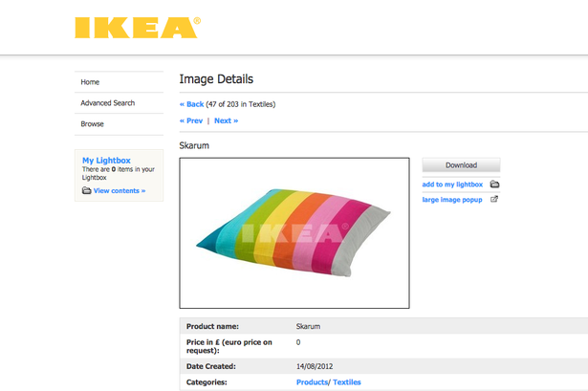This screenshot has height=391, width=588.
Task: Open the large image popup link
Action: [x=453, y=200]
